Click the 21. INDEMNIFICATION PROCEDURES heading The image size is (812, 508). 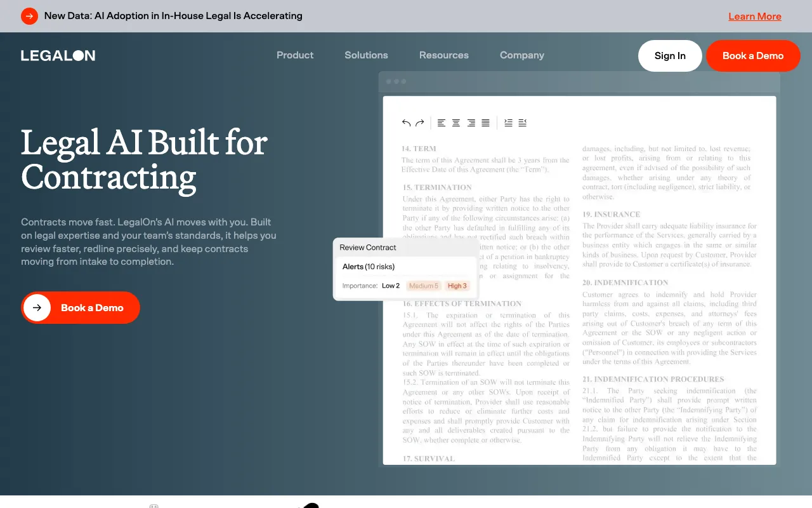coord(653,379)
